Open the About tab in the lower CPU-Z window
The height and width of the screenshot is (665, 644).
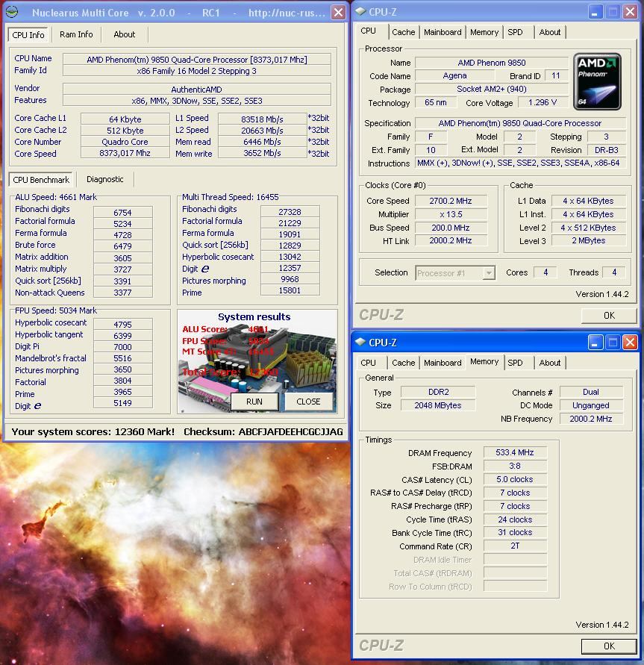click(x=550, y=363)
